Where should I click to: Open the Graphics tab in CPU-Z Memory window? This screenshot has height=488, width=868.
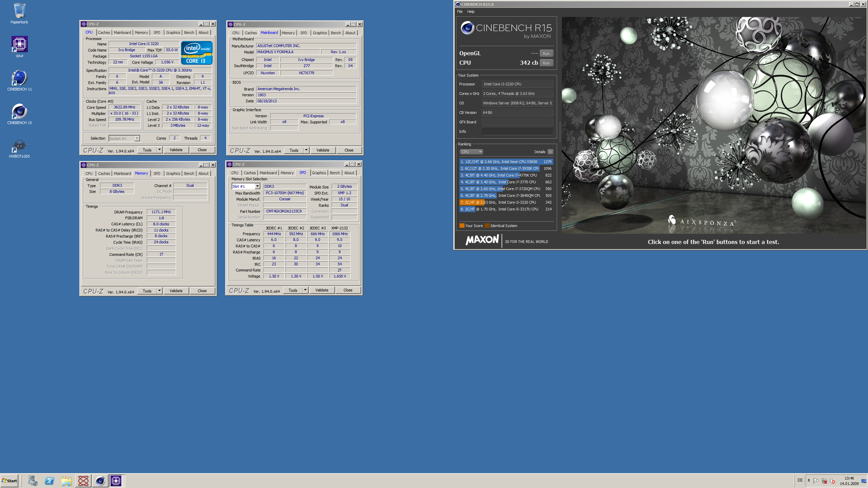point(173,174)
